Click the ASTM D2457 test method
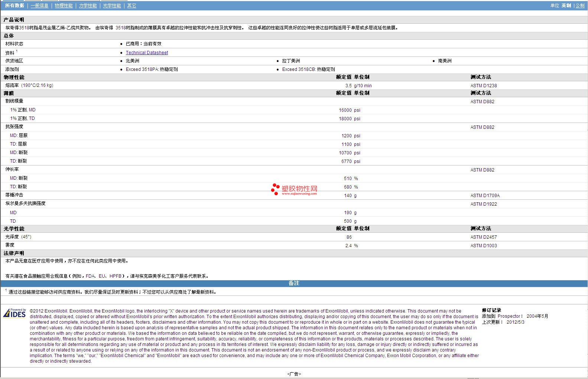Image resolution: width=588 pixels, height=379 pixels. (x=484, y=237)
